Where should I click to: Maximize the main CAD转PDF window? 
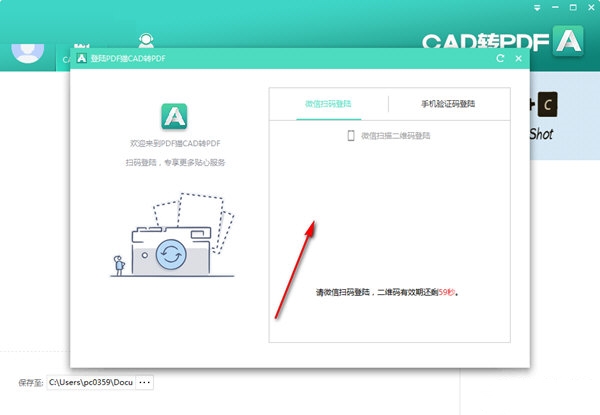point(573,8)
